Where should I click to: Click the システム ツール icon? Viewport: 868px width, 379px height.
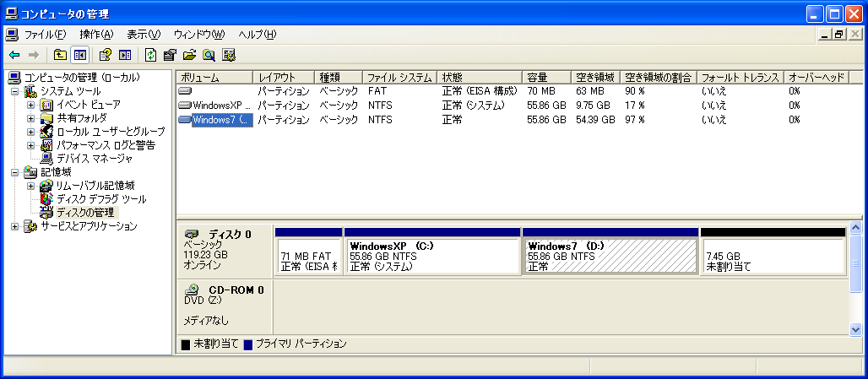click(30, 90)
